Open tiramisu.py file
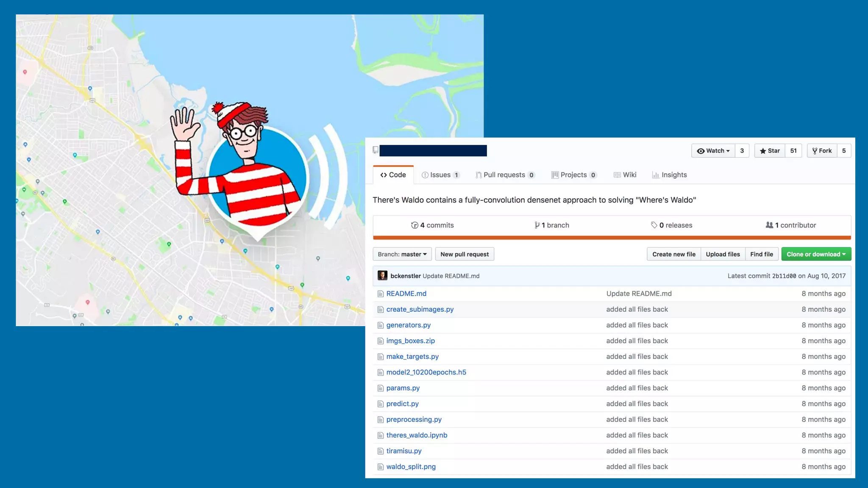The height and width of the screenshot is (488, 868). click(x=404, y=451)
